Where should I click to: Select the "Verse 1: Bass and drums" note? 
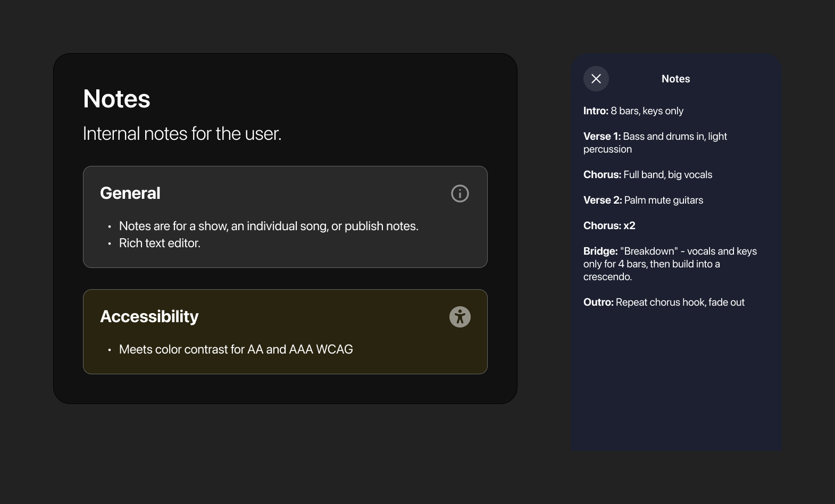[655, 142]
